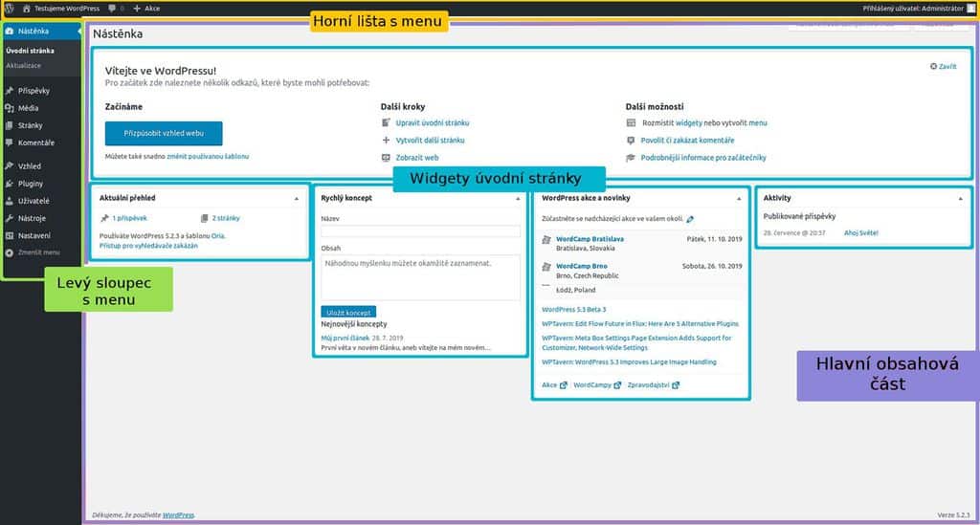Screen dimensions: 980x525
Task: Click pencil icon to edit event location
Action: [690, 219]
